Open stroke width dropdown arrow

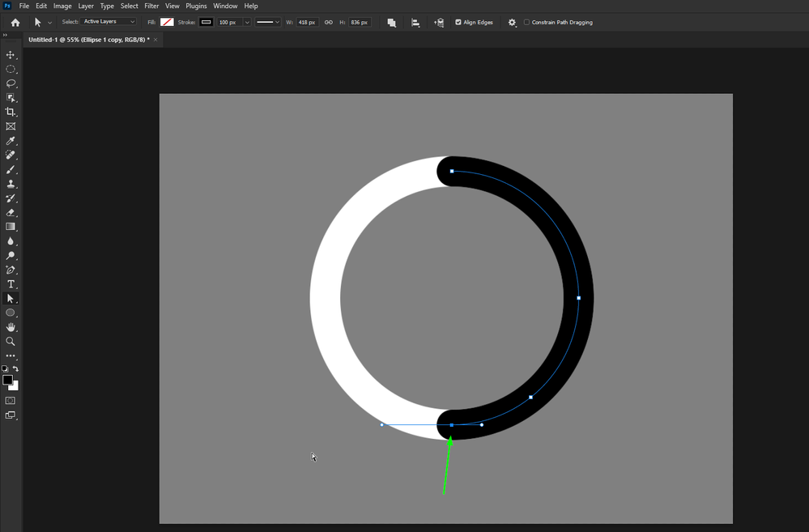[x=247, y=22]
